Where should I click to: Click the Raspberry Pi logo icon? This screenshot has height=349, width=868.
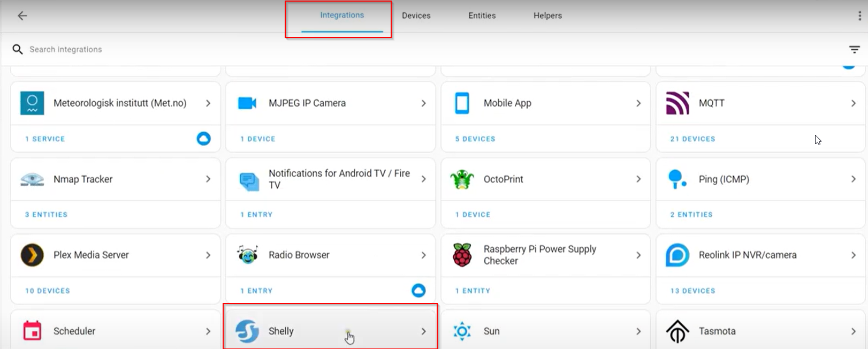click(x=462, y=255)
